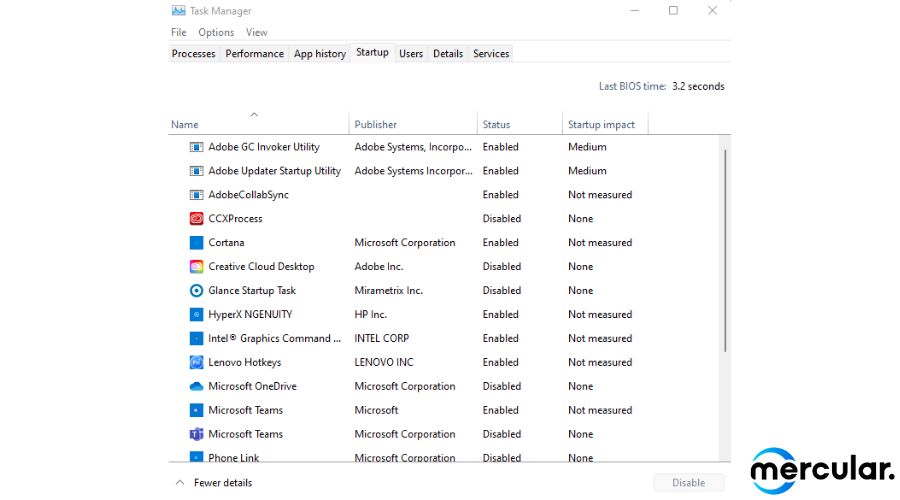Click Not measured impact of Lenovo Hotkeys
The width and height of the screenshot is (900, 500).
click(600, 362)
